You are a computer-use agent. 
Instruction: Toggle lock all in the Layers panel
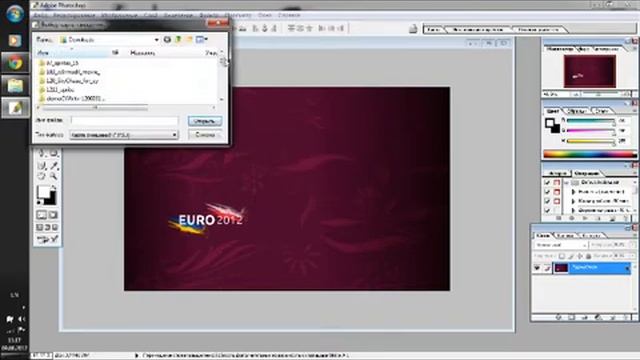[588, 256]
